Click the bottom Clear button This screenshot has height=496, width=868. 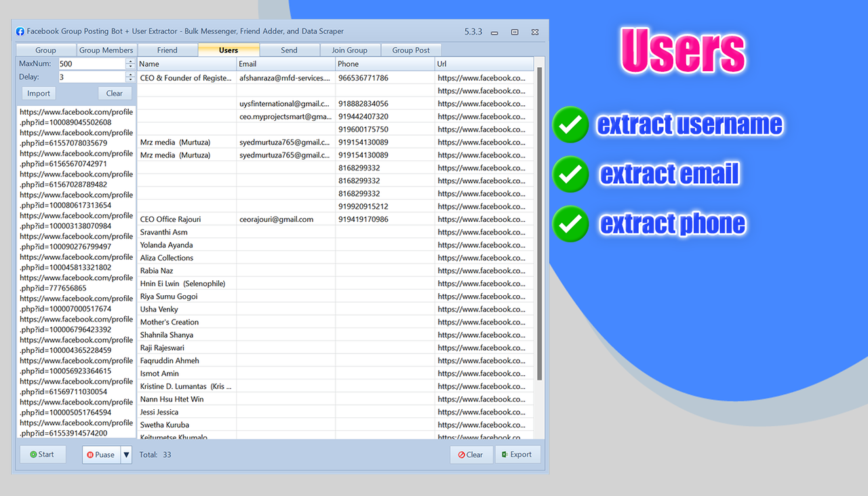(471, 455)
